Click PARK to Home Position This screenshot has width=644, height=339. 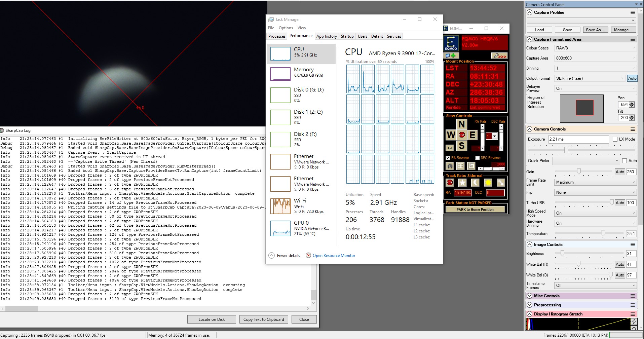475,210
